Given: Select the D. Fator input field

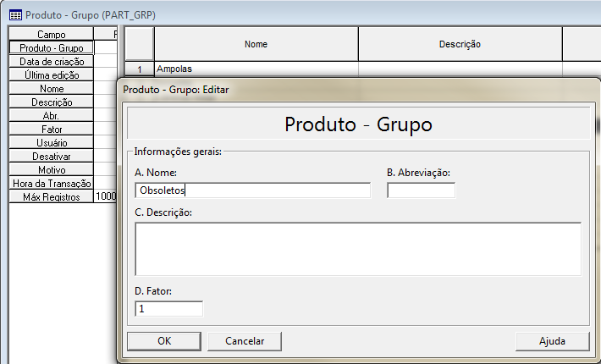Looking at the screenshot, I should point(168,309).
